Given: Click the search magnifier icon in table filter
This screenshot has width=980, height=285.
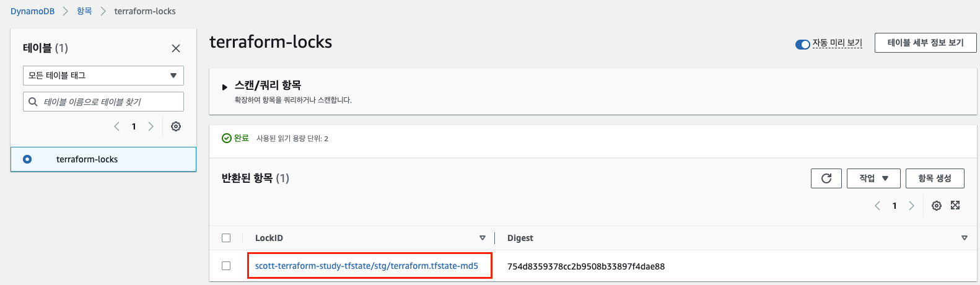Looking at the screenshot, I should [33, 102].
